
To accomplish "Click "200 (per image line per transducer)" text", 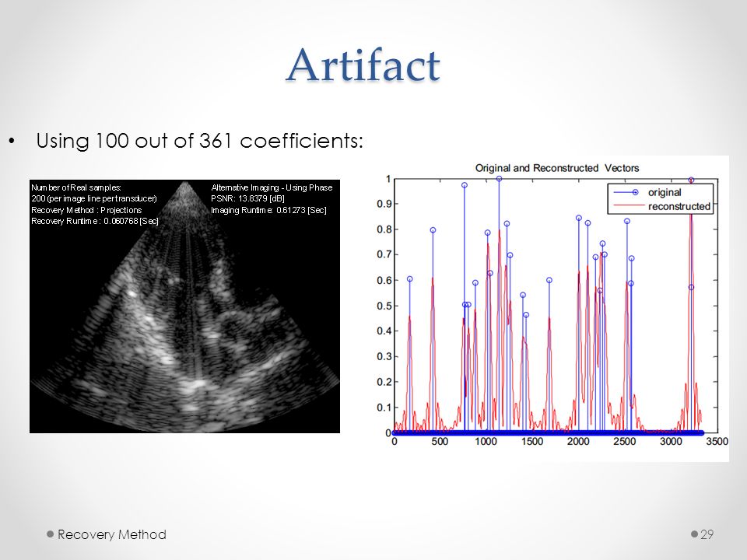I will 94,198.
